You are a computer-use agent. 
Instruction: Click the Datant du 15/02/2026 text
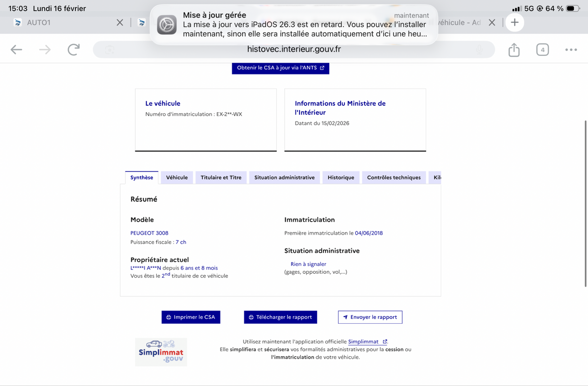pos(322,123)
